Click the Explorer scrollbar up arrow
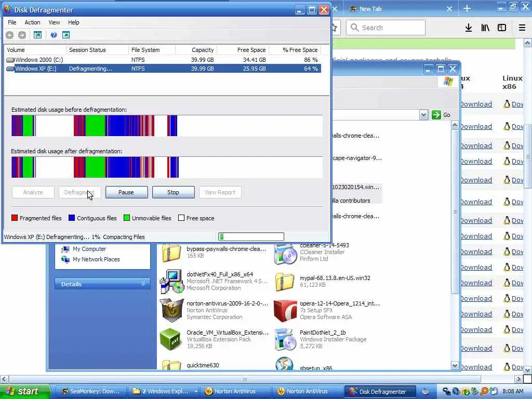 (x=455, y=125)
